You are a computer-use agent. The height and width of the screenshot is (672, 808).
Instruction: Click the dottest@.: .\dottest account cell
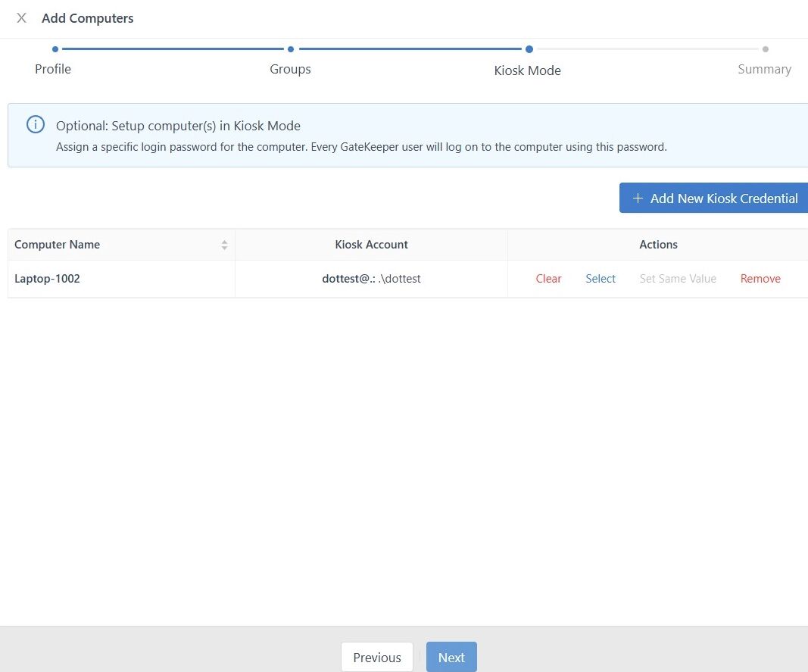[x=371, y=279]
